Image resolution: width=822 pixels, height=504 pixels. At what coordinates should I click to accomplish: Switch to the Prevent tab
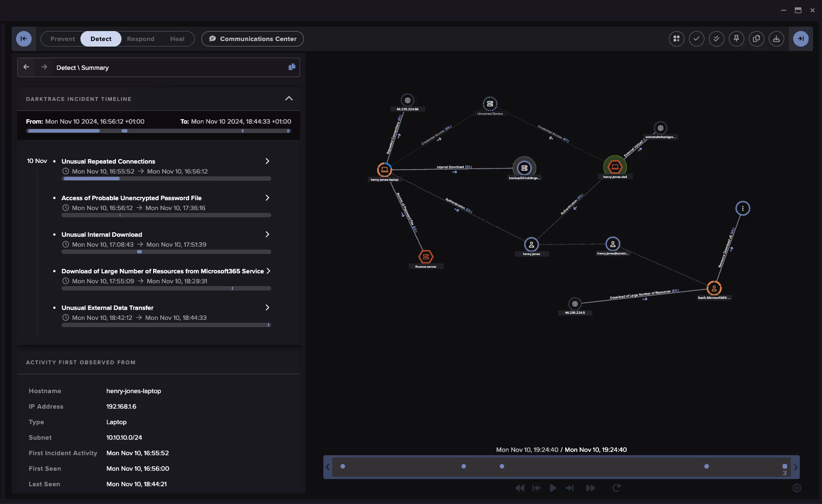[x=63, y=39]
